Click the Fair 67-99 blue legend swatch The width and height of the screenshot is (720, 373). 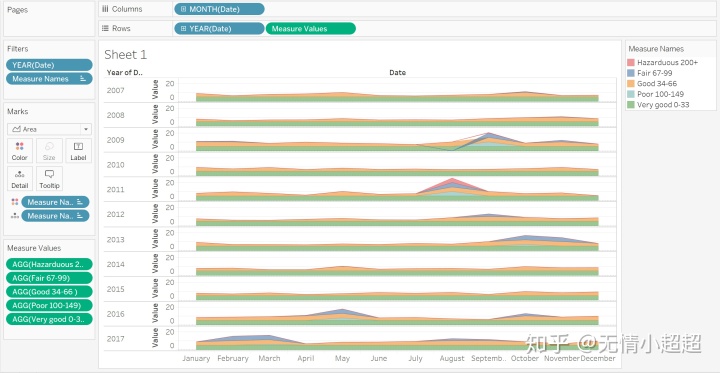click(631, 73)
